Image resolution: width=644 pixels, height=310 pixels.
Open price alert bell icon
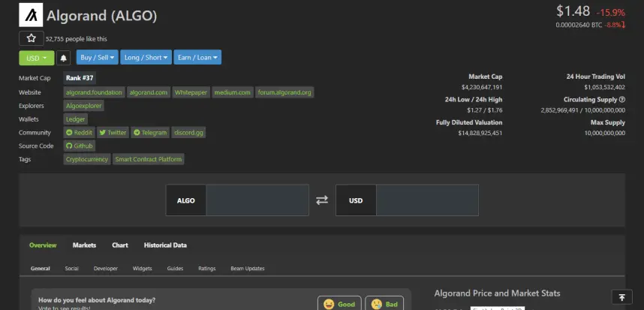pyautogui.click(x=63, y=58)
